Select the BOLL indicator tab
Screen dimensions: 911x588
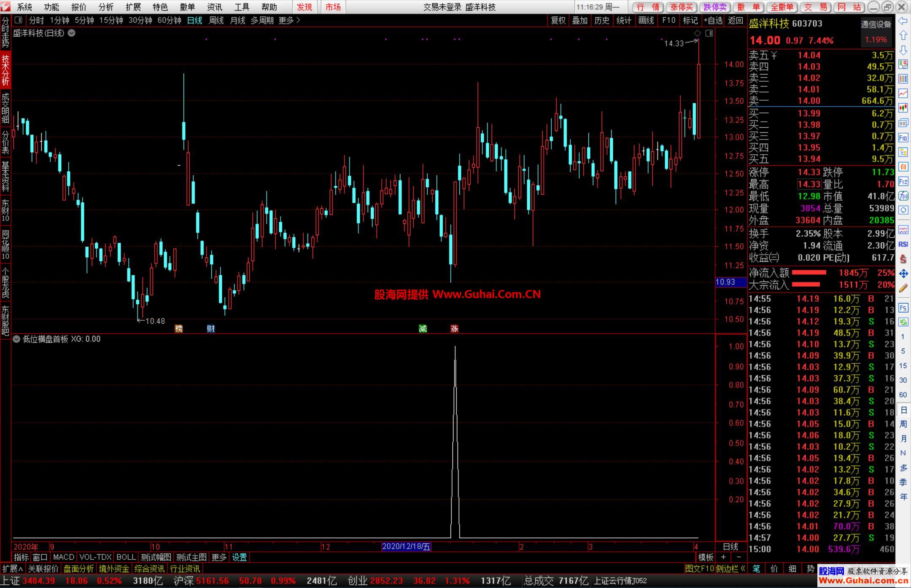click(126, 557)
